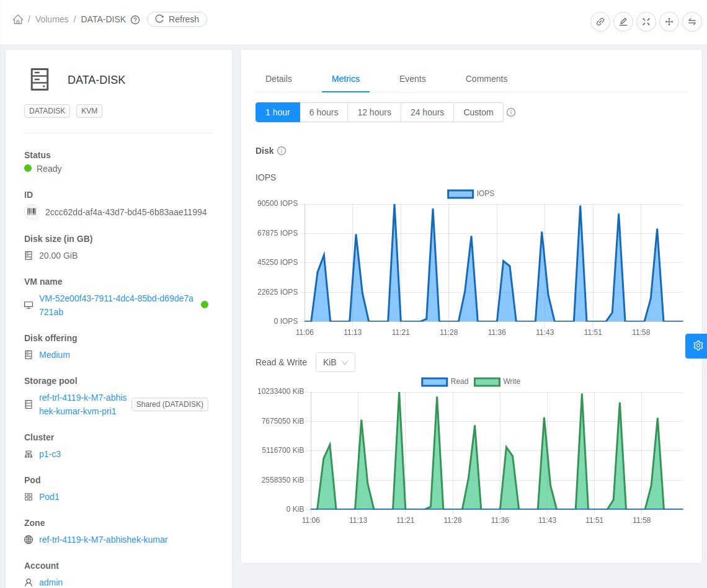
Task: Switch metrics range to 6 hours
Action: [x=323, y=112]
